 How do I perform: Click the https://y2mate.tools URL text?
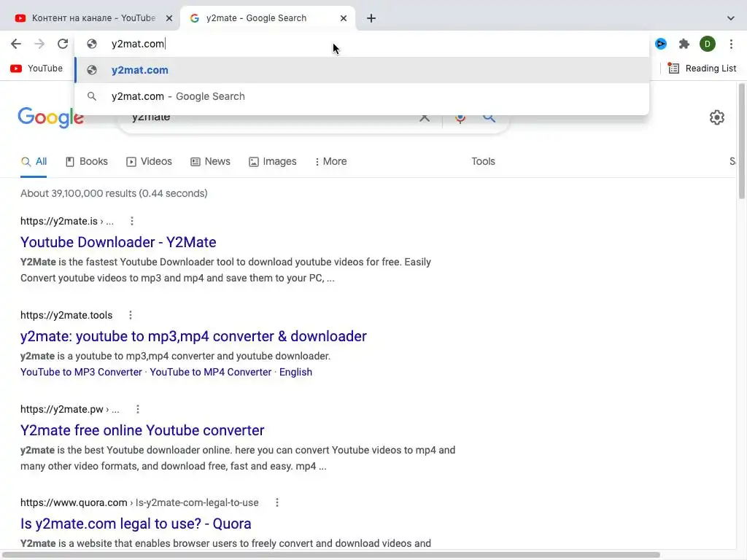pos(66,315)
